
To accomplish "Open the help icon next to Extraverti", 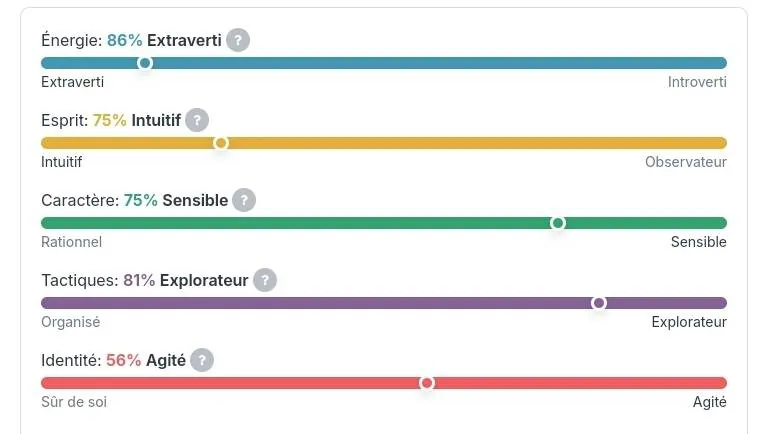I will [x=238, y=40].
